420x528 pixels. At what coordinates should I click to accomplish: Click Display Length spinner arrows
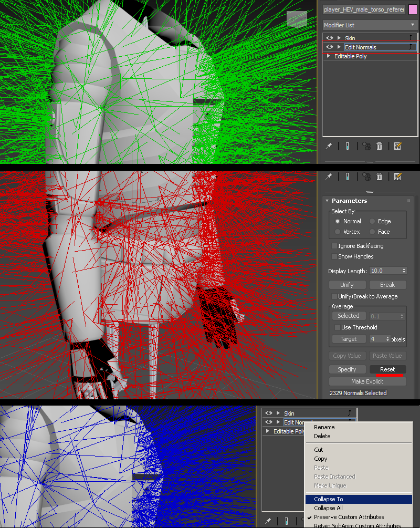pos(404,271)
